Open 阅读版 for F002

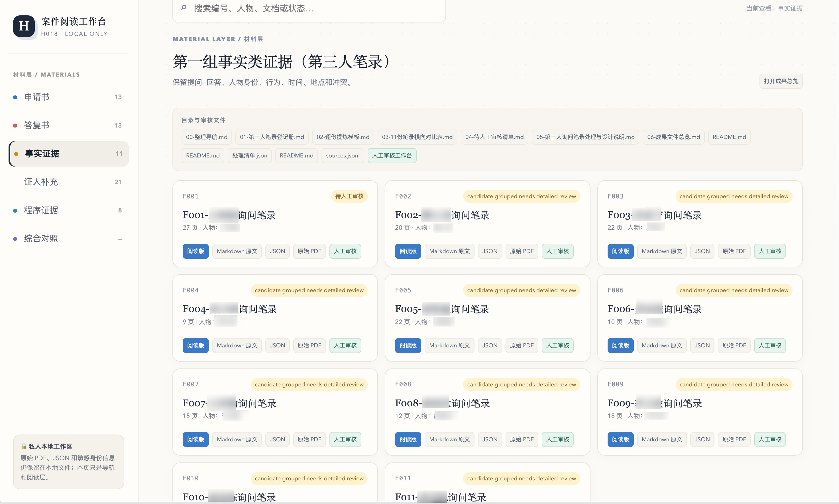click(x=408, y=251)
